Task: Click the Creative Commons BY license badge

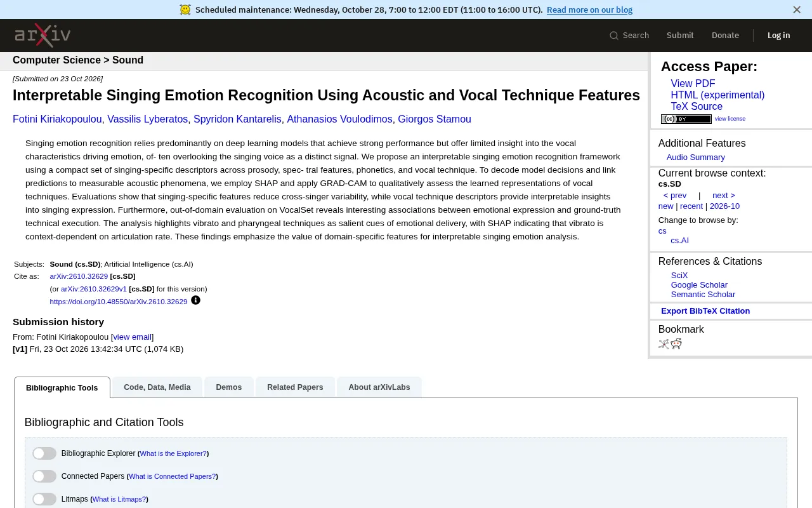Action: pos(686,119)
